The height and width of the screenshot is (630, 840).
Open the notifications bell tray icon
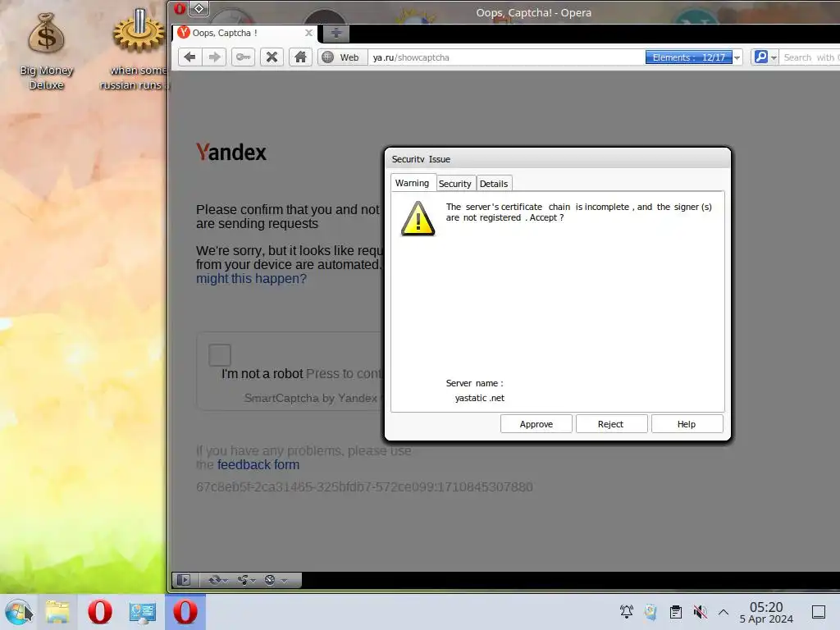coord(626,612)
